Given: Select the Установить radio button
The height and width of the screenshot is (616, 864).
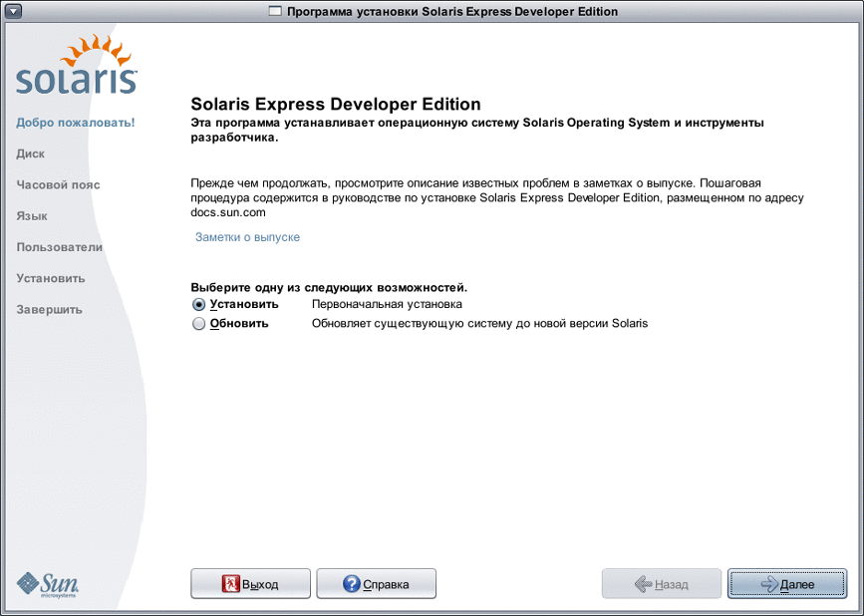Looking at the screenshot, I should tap(198, 305).
